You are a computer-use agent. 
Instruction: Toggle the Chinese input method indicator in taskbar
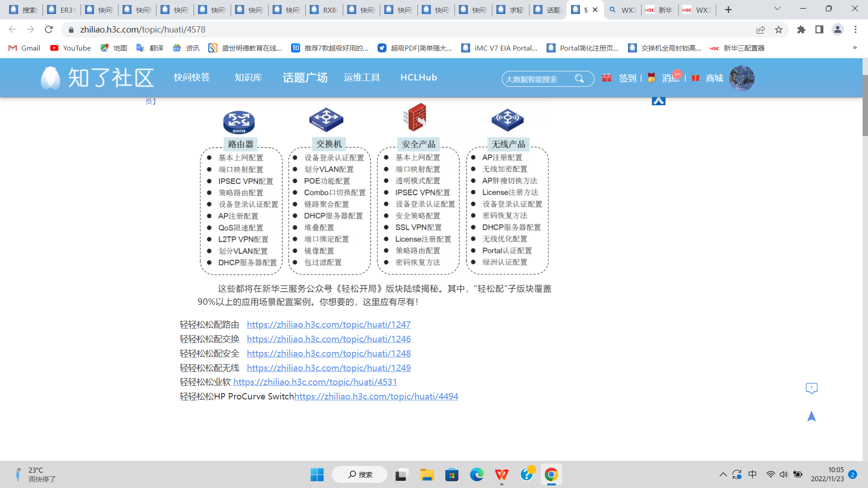click(x=752, y=474)
